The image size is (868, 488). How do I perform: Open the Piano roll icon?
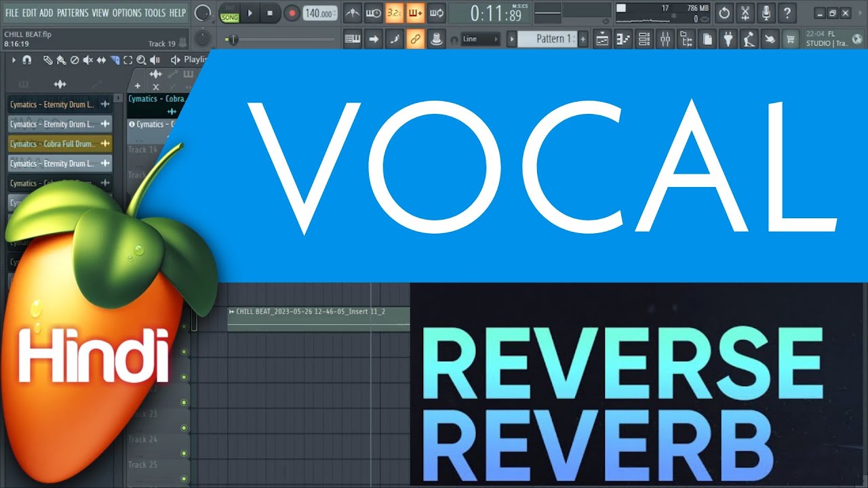click(x=623, y=39)
